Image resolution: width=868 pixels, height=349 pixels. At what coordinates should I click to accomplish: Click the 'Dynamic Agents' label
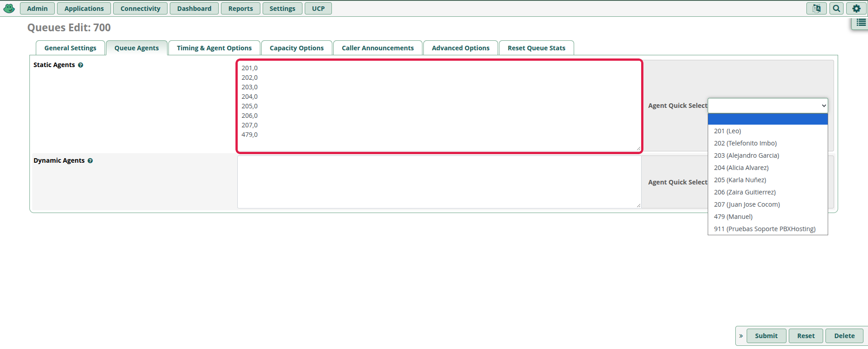[x=59, y=160]
